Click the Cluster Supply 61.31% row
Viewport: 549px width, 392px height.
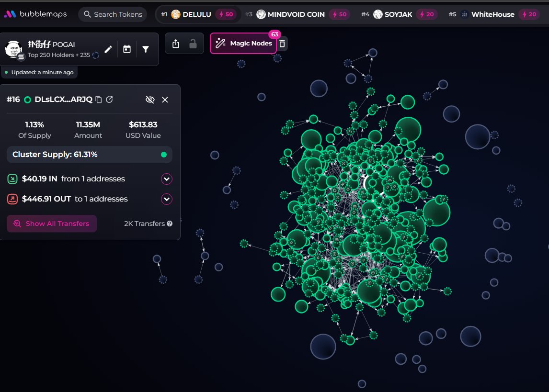(x=90, y=155)
